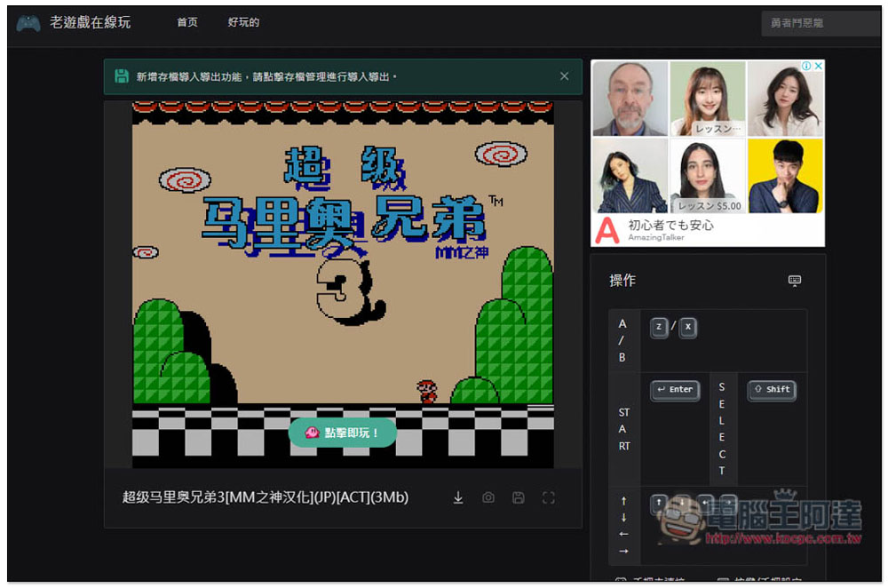Click the gamepad site logo icon
The image size is (888, 588).
[x=28, y=23]
